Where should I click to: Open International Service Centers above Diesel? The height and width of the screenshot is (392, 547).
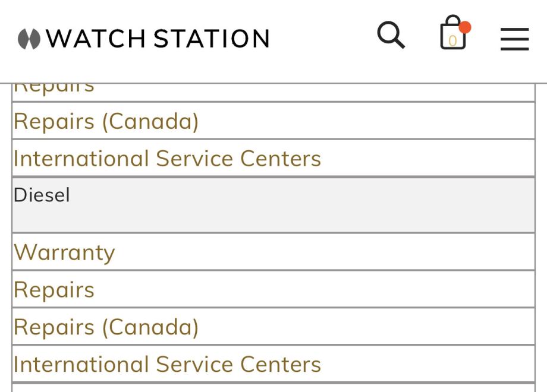click(x=167, y=159)
